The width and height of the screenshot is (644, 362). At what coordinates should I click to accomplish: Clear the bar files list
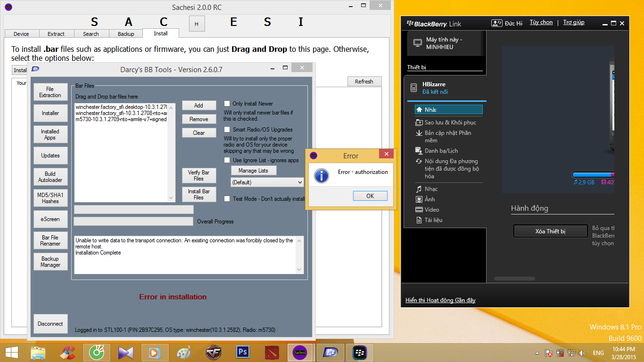[x=199, y=133]
